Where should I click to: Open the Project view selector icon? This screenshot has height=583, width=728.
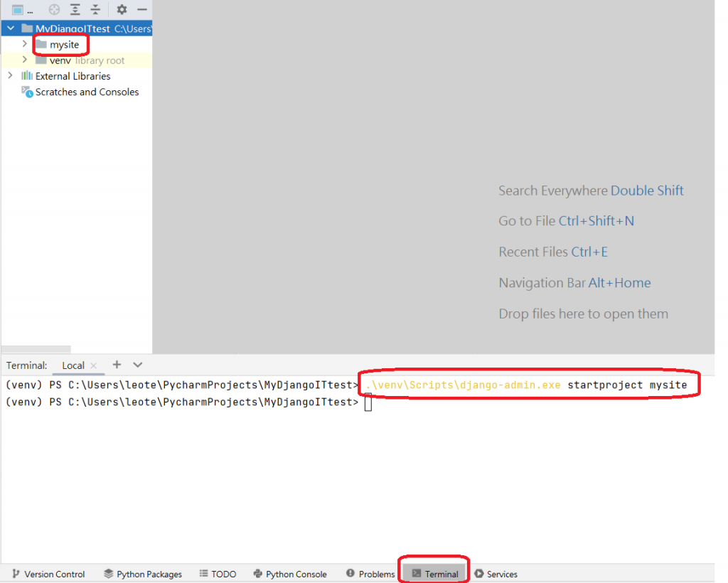coord(18,9)
